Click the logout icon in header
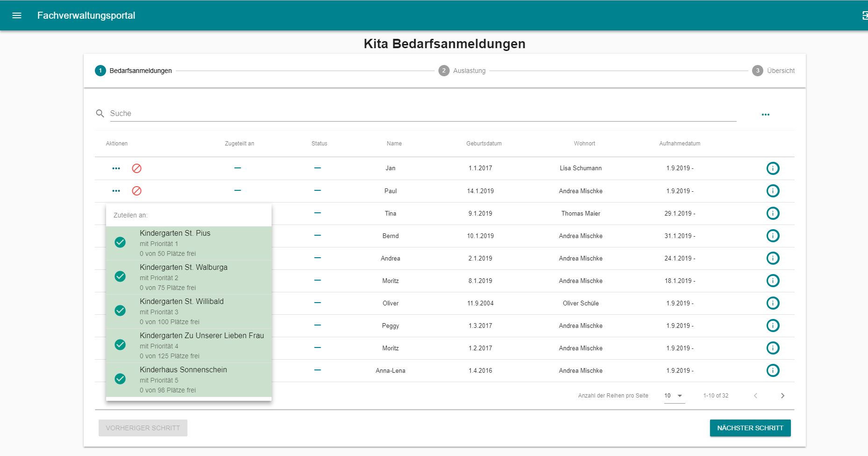This screenshot has height=456, width=868. tap(864, 15)
